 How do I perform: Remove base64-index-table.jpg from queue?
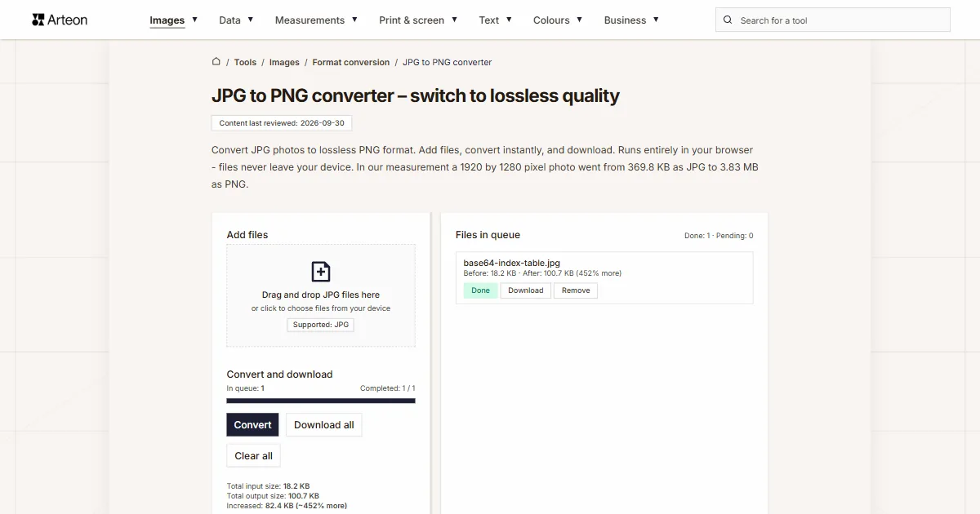tap(576, 290)
